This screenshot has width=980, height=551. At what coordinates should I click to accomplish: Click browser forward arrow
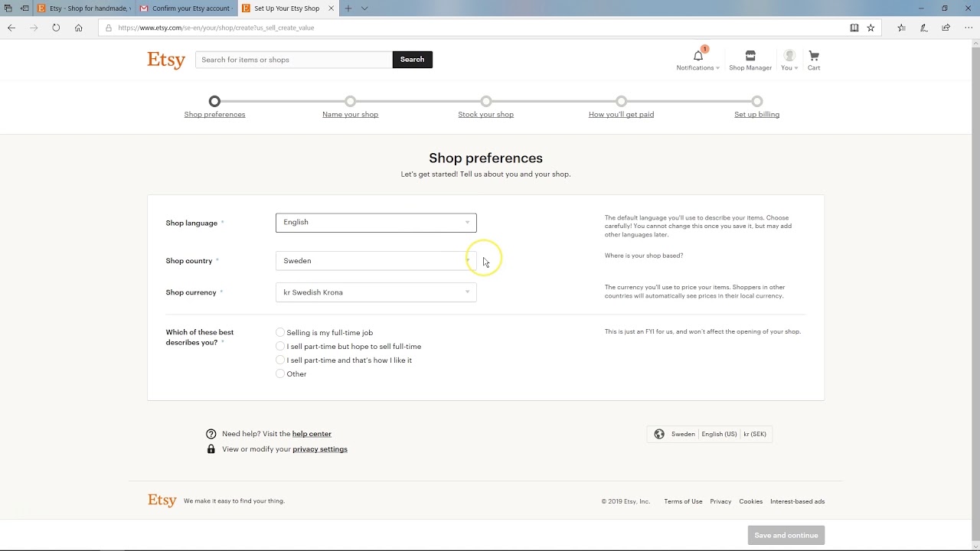[34, 28]
